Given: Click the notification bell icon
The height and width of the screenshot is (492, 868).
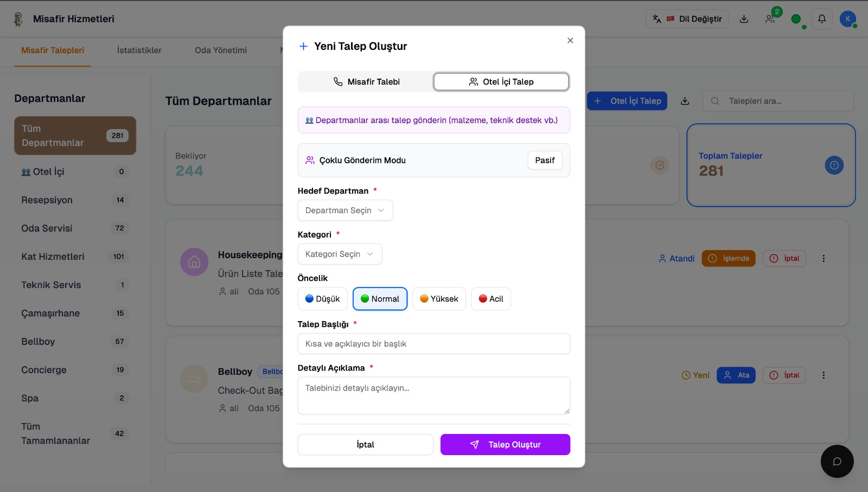Looking at the screenshot, I should pos(821,19).
